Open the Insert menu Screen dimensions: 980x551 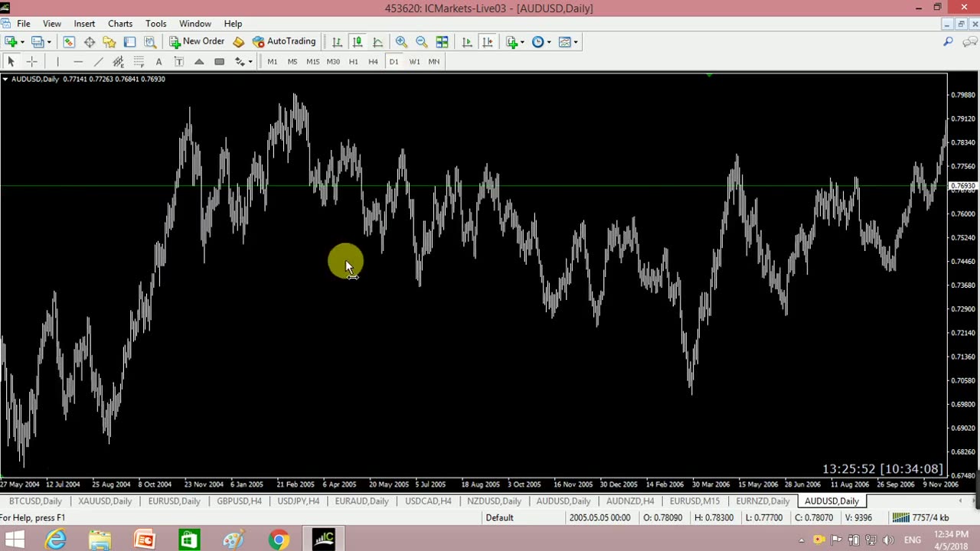pyautogui.click(x=84, y=24)
